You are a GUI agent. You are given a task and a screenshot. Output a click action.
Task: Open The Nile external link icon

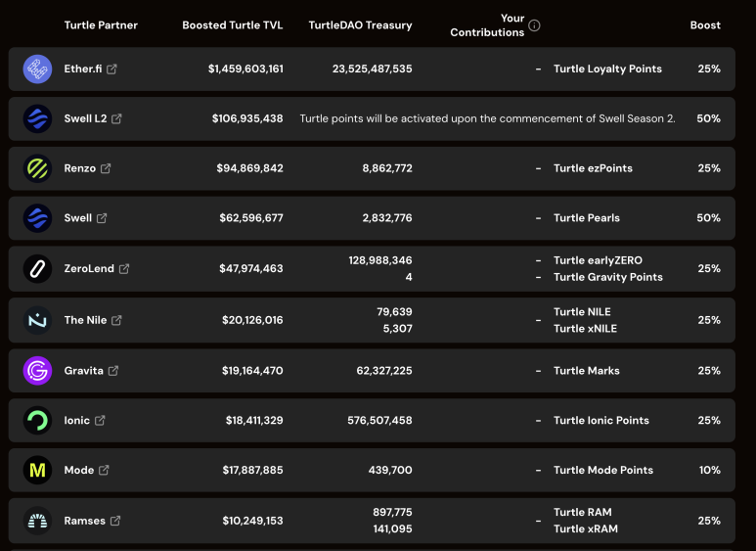click(x=116, y=320)
